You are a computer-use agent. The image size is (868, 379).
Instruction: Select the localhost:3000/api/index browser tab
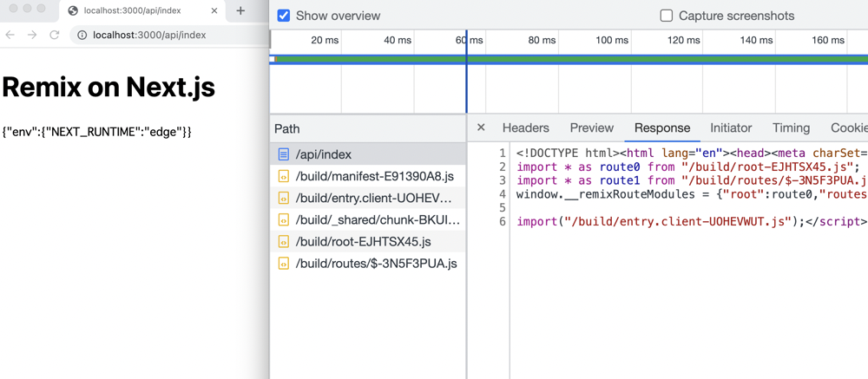(142, 11)
